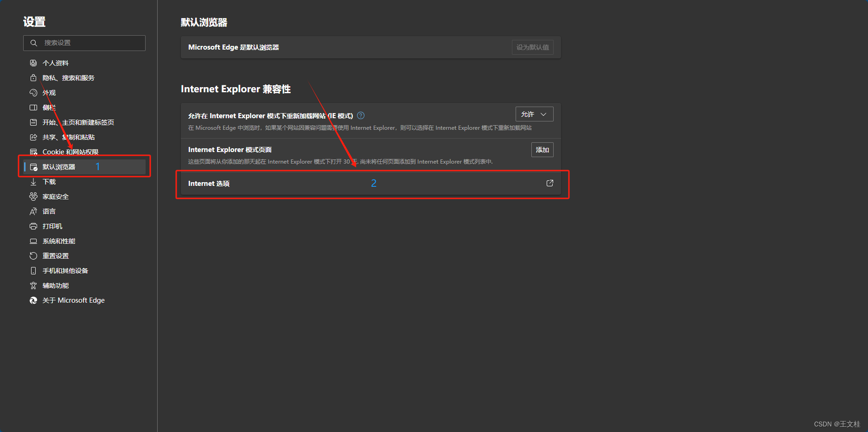
Task: Click the help question mark icon for IE mode
Action: coord(361,115)
